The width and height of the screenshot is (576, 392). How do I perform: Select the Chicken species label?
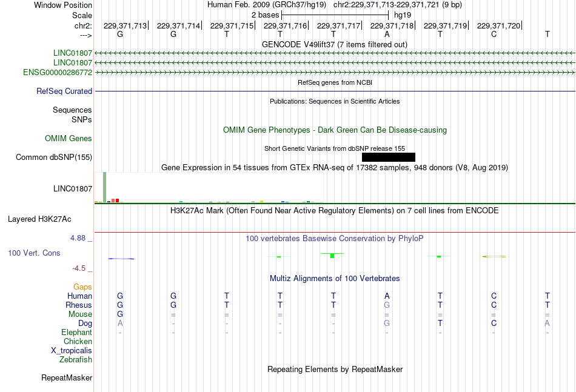[78, 341]
